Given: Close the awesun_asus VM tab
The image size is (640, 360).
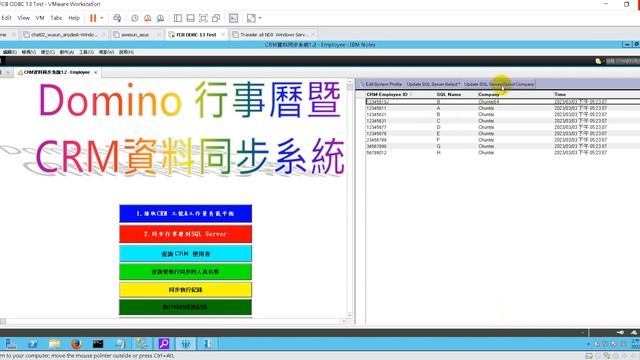Looking at the screenshot, I should click(159, 35).
